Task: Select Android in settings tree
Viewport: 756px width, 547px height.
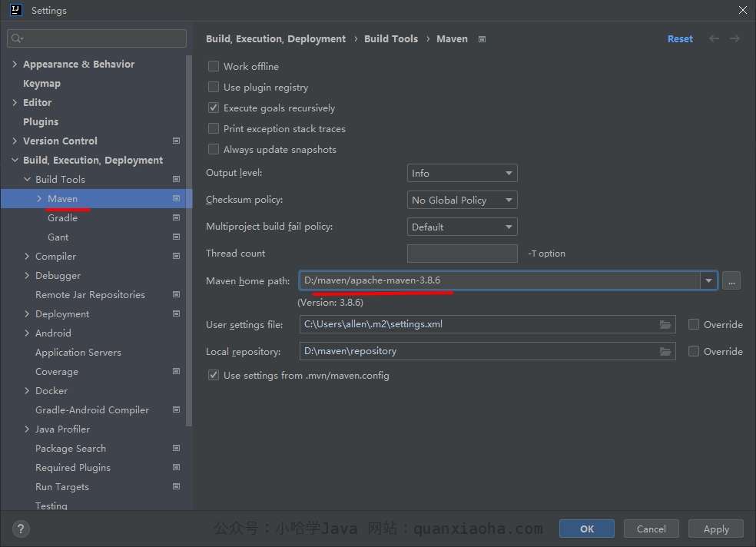Action: (x=53, y=333)
